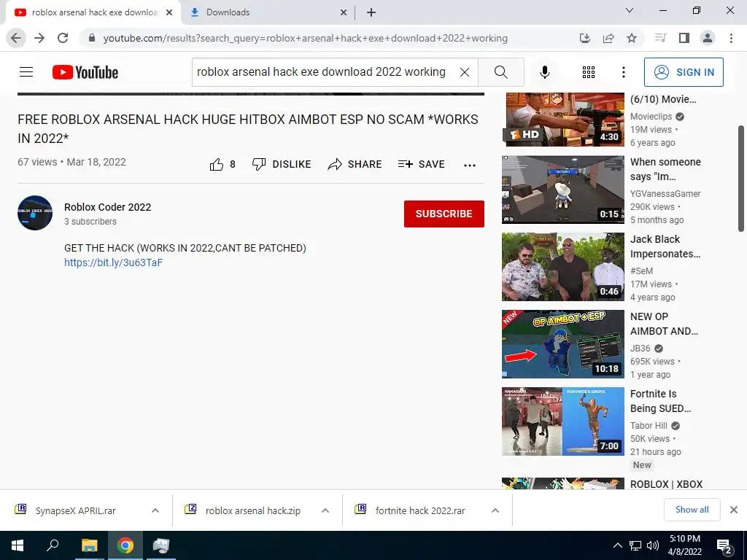Open more actions ellipsis below video
Image resolution: width=747 pixels, height=560 pixels.
coord(470,166)
